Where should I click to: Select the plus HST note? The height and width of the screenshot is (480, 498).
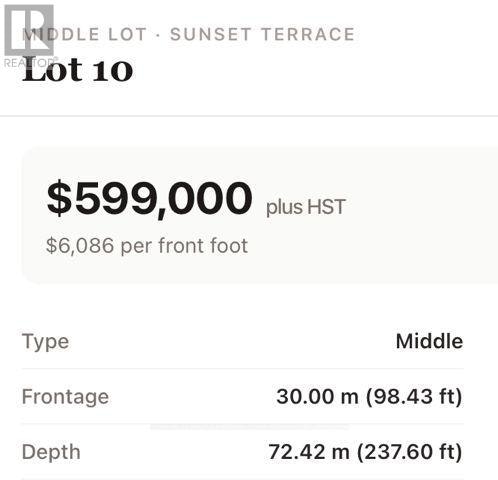pyautogui.click(x=306, y=207)
